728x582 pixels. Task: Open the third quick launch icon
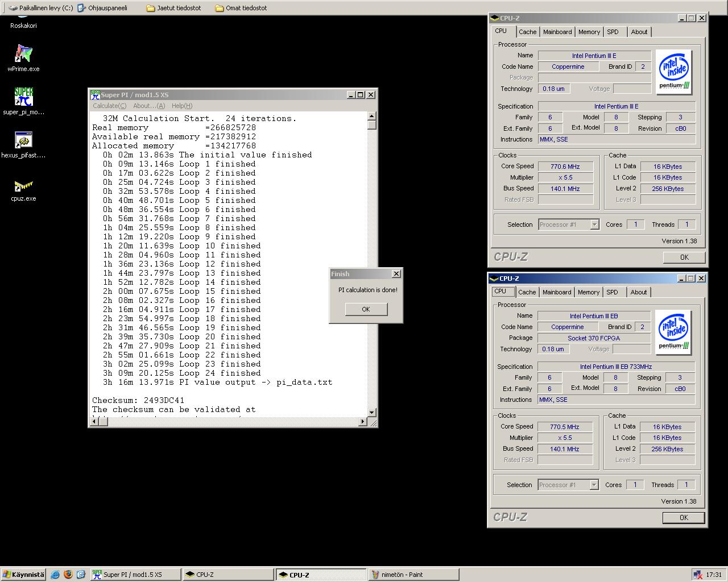pyautogui.click(x=81, y=575)
